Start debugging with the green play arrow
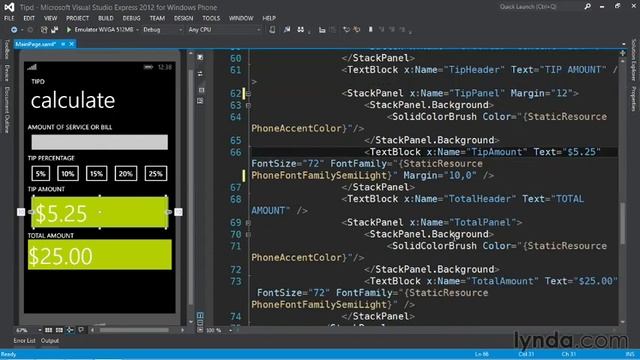 click(x=69, y=30)
